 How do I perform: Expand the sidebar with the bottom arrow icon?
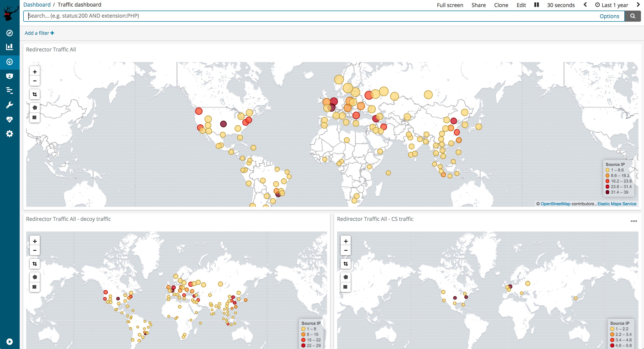pyautogui.click(x=10, y=342)
